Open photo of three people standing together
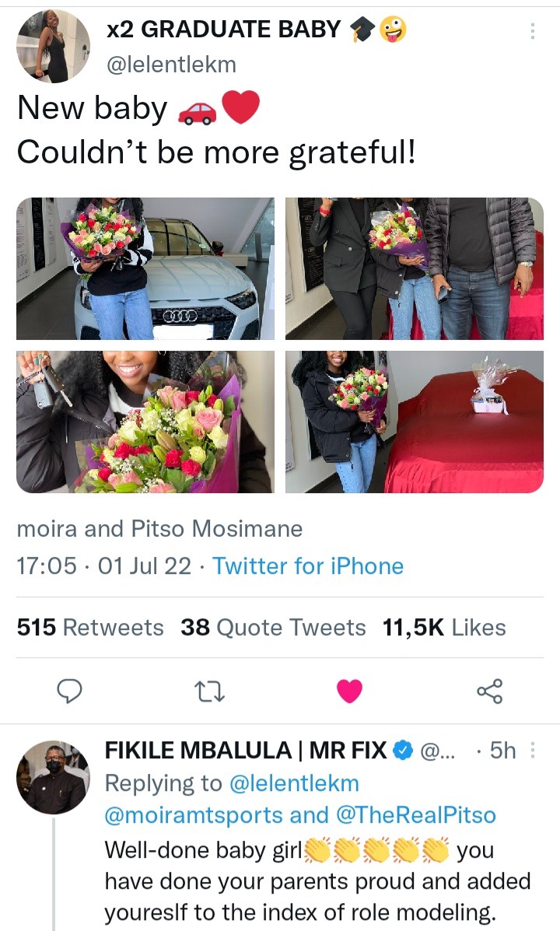Screen dimensions: 560x931 [415, 268]
